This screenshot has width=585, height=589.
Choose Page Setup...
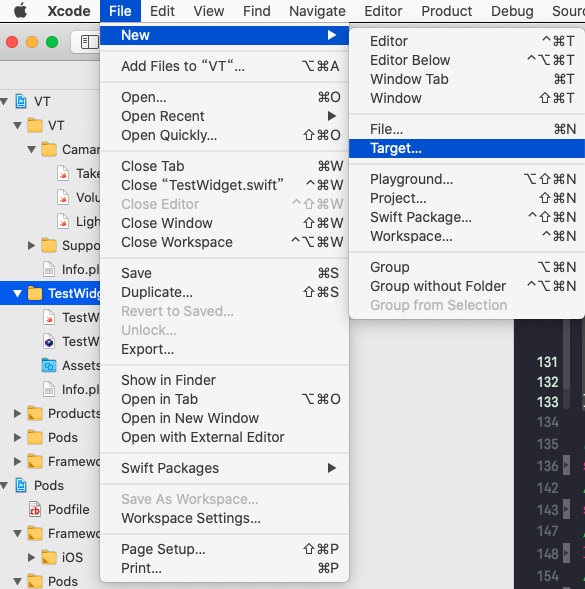point(224,549)
